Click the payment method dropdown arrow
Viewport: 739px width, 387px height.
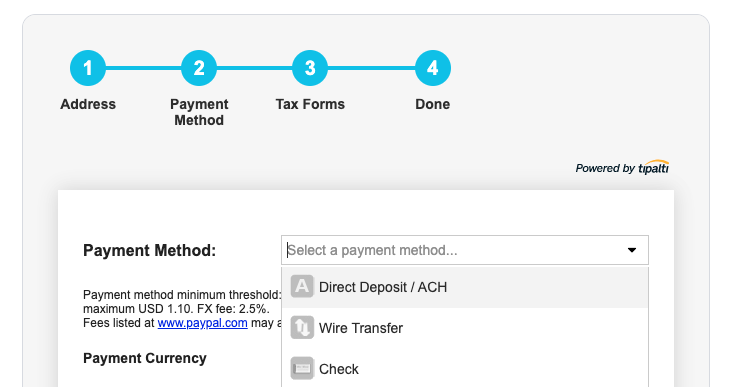[x=632, y=250]
